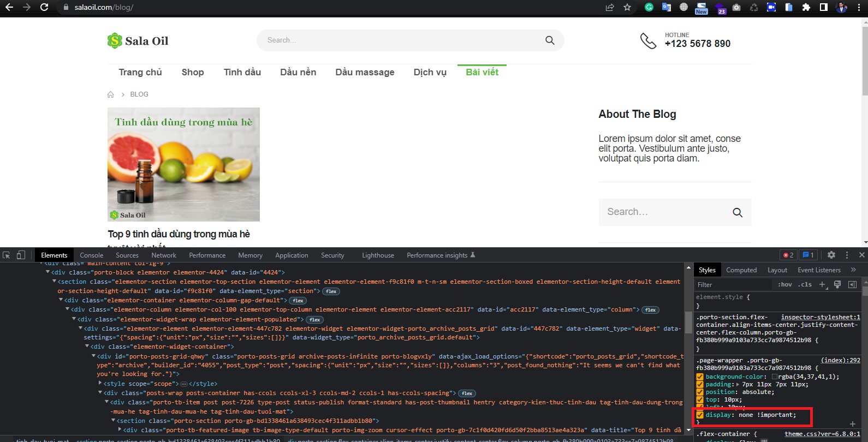Toggle the :hov element state panel
This screenshot has width=868, height=442.
[785, 284]
